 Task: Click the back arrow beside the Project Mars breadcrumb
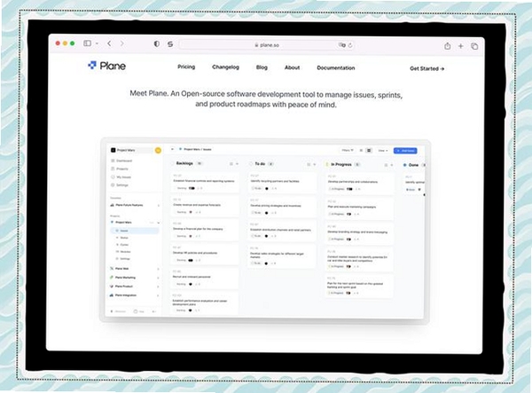(172, 149)
